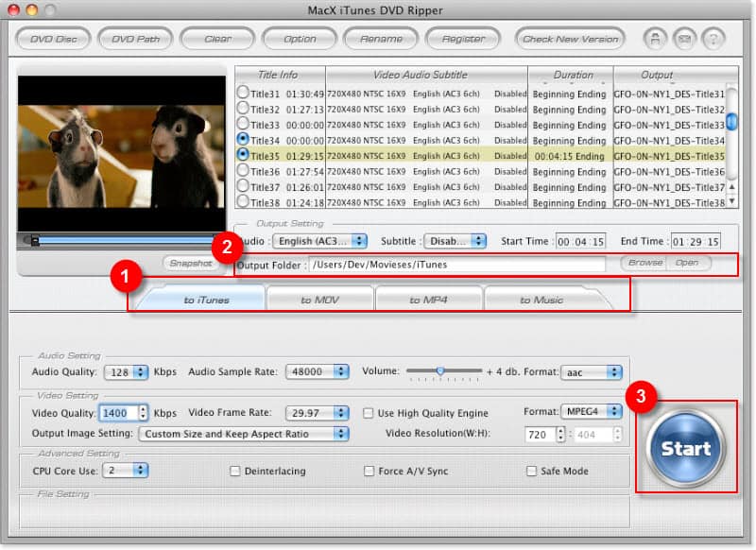Rename the output file

(x=382, y=39)
